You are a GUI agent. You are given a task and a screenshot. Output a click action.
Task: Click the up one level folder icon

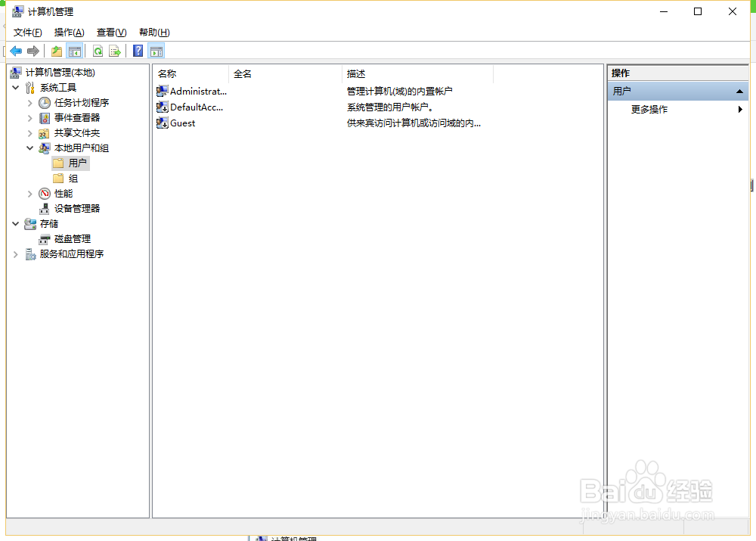[x=57, y=51]
